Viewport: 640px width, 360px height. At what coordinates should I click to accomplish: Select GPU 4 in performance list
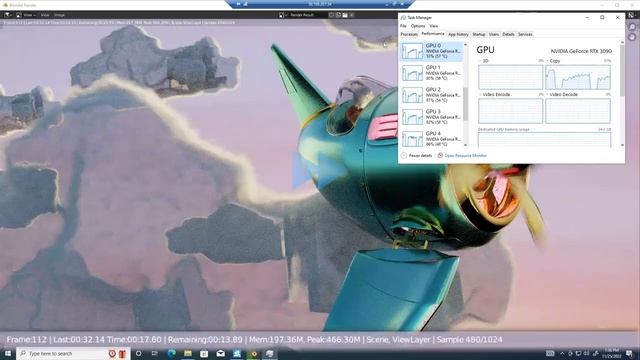(431, 138)
